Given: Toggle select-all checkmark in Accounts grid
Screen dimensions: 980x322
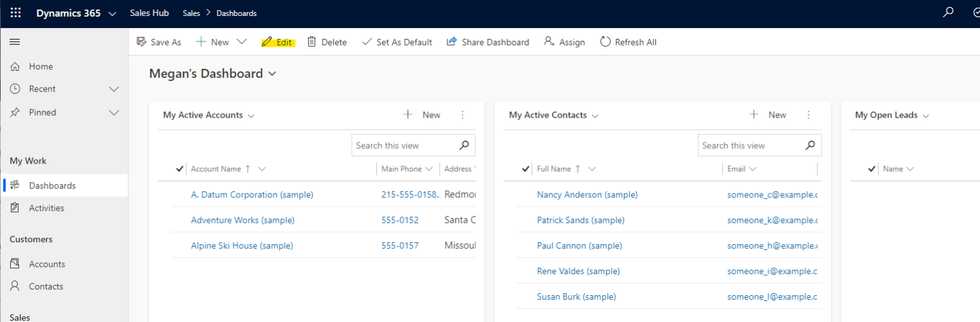Looking at the screenshot, I should (x=179, y=169).
